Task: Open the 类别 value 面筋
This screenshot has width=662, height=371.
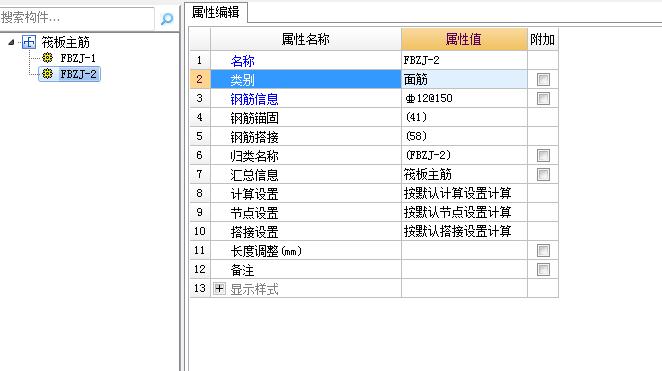Action: tap(464, 79)
